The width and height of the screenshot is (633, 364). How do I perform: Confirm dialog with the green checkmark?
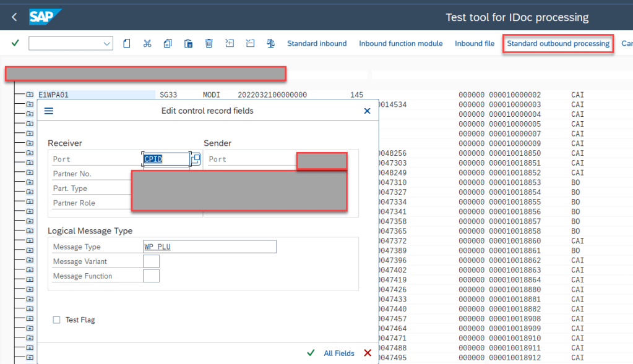coord(311,353)
